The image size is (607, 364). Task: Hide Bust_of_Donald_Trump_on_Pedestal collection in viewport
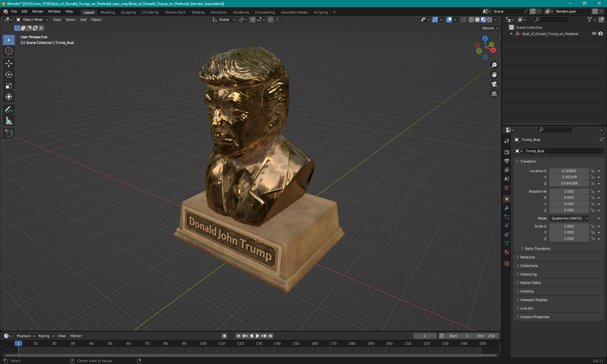tap(594, 33)
